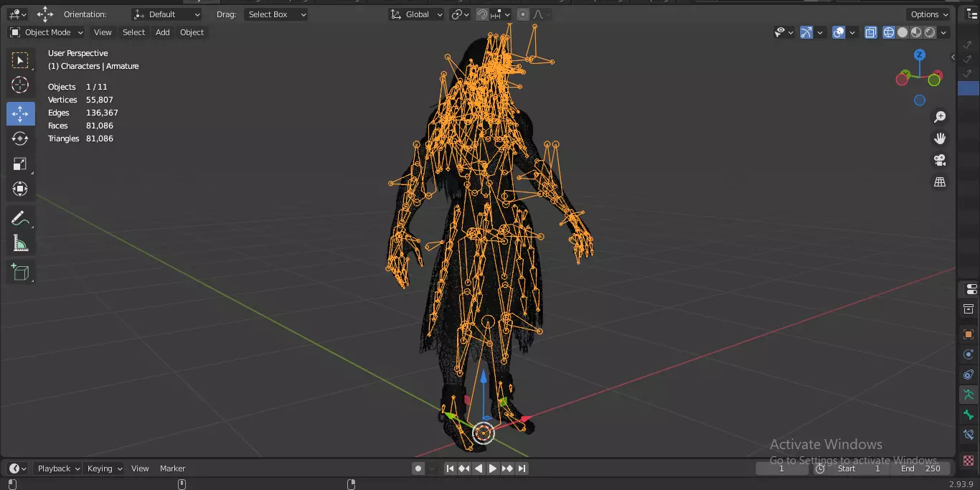
Task: Open Drag Select Box dropdown
Action: (275, 14)
